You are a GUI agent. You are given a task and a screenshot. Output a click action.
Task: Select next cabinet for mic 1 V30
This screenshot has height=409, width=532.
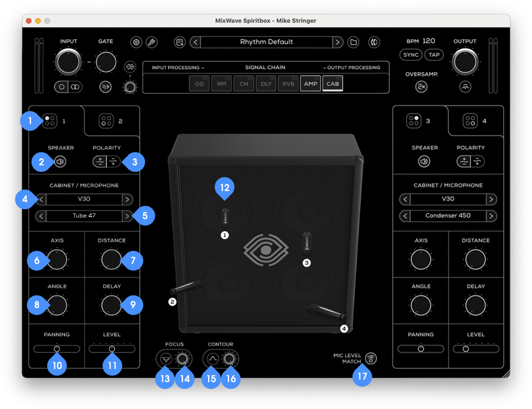(x=127, y=199)
